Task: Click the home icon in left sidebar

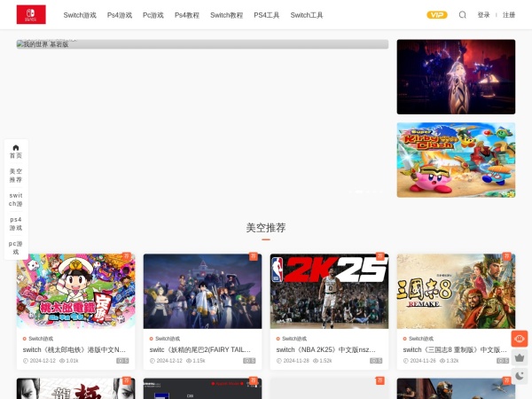Action: click(x=16, y=148)
